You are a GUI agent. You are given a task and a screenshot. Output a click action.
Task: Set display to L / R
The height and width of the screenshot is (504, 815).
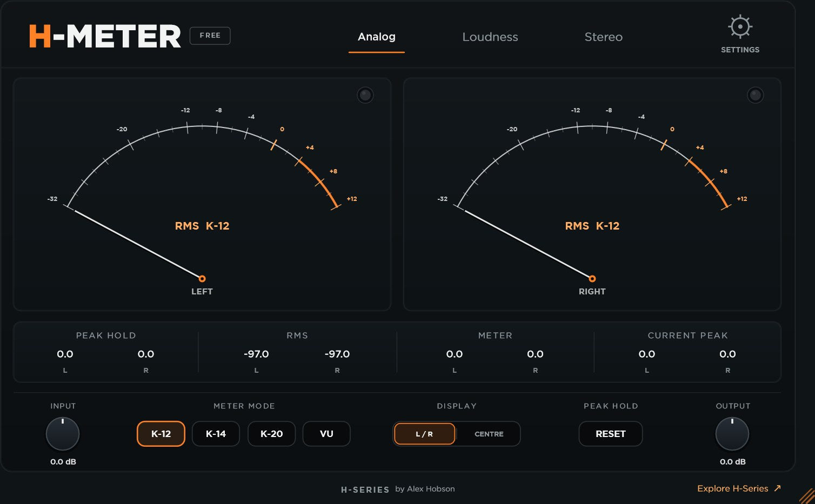click(424, 434)
